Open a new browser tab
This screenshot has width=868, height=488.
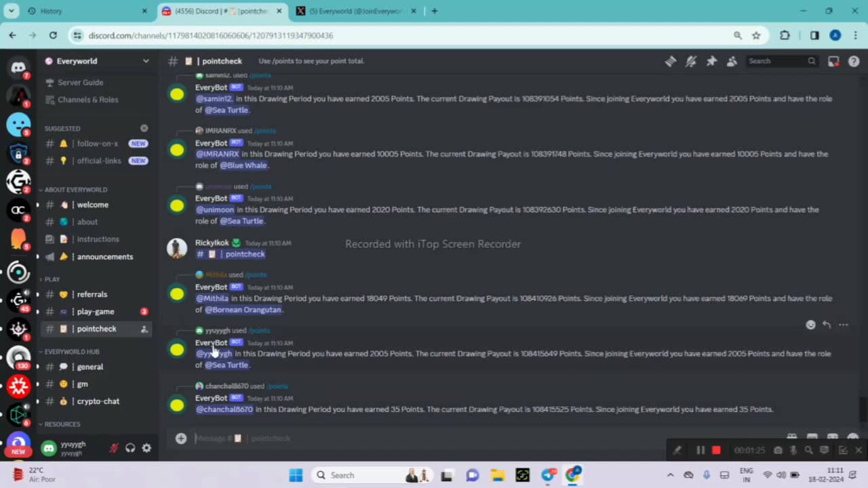coord(435,11)
